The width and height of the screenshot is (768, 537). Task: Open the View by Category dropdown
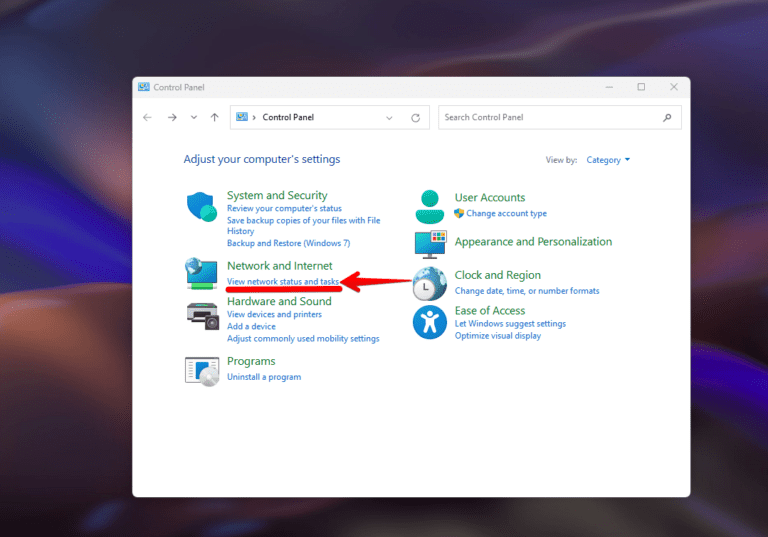click(608, 160)
